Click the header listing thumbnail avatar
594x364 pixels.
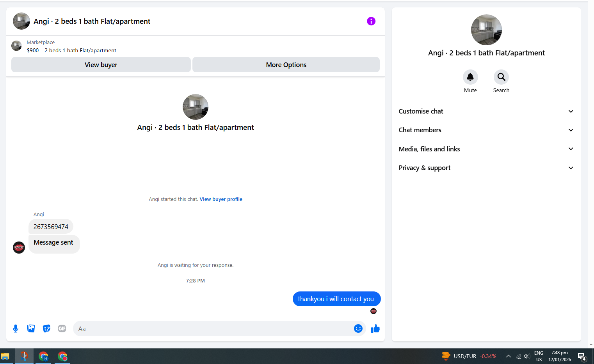tap(21, 21)
